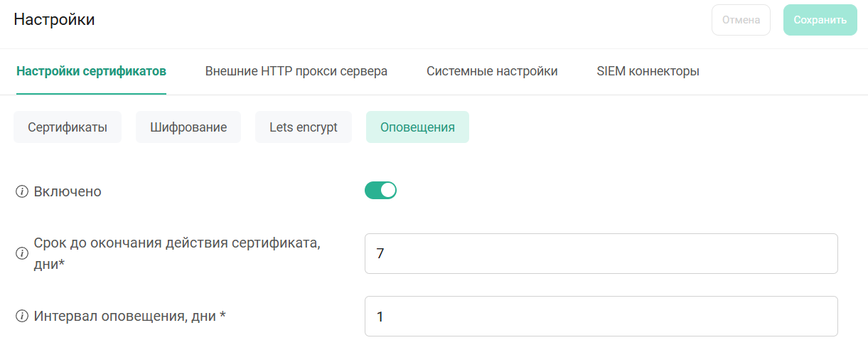Click the Настройки page heading
The width and height of the screenshot is (868, 350).
coord(54,20)
